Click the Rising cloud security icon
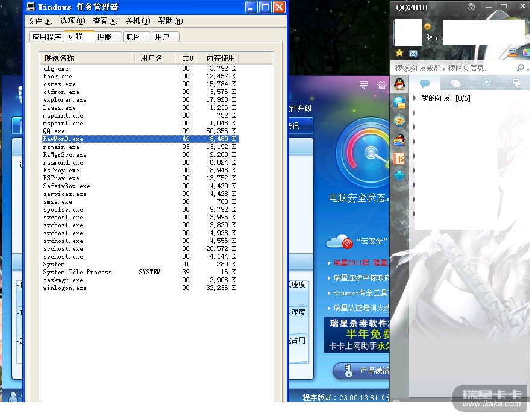The width and height of the screenshot is (532, 416). (x=339, y=241)
